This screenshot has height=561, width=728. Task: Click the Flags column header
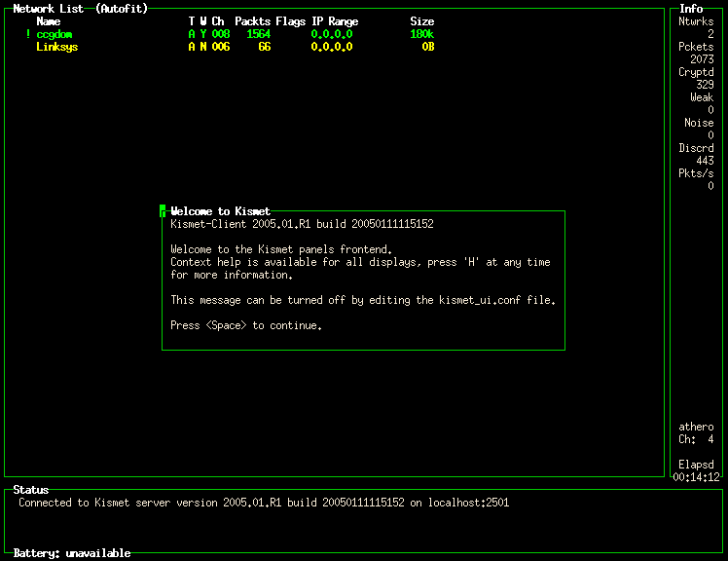tap(291, 21)
